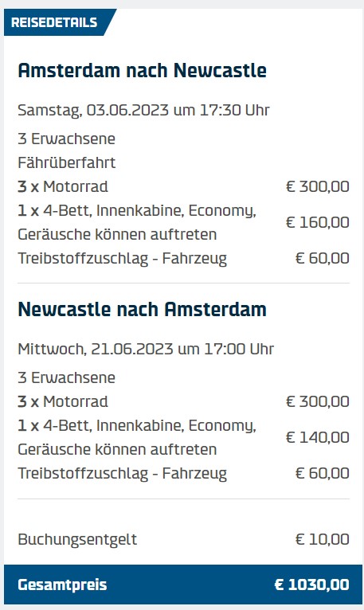Click the return 3 Erwachsene line
This screenshot has height=610, width=364.
click(67, 377)
